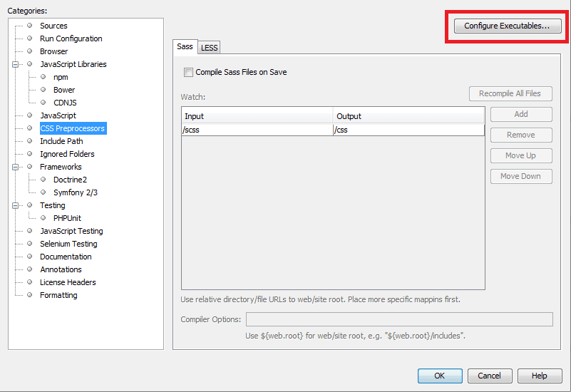Choose the CDNJS category
The image size is (571, 392).
pyautogui.click(x=65, y=103)
